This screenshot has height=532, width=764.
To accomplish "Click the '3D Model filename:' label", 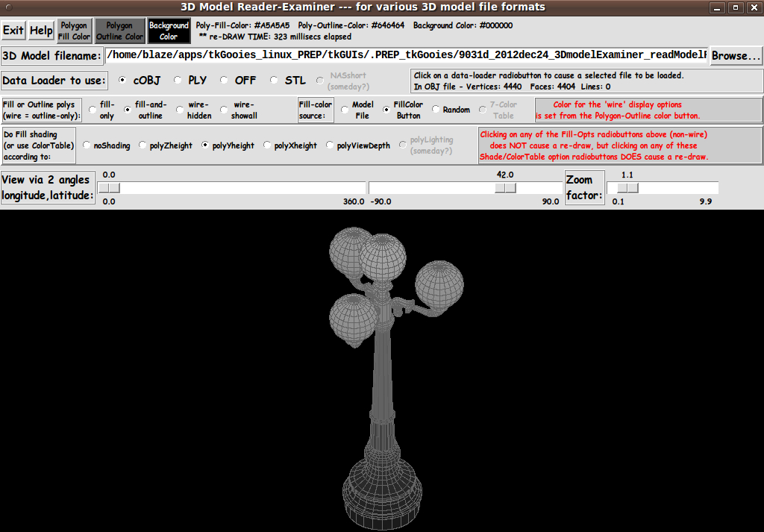I will [52, 55].
